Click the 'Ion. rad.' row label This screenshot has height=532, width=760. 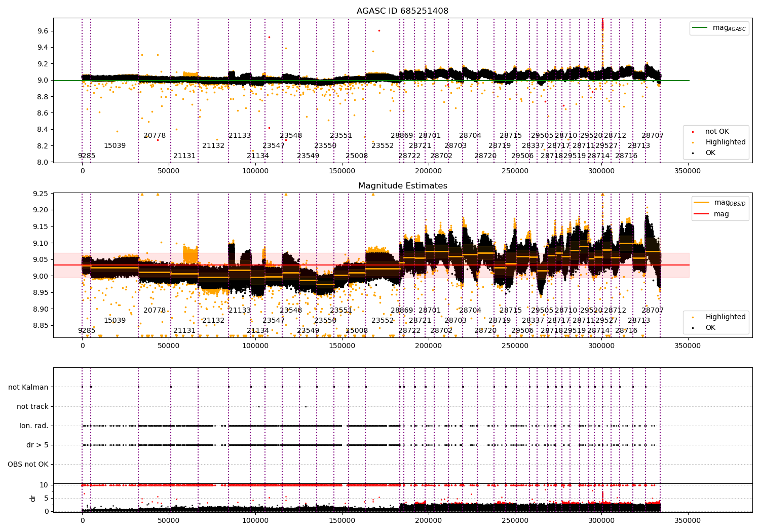[34, 426]
